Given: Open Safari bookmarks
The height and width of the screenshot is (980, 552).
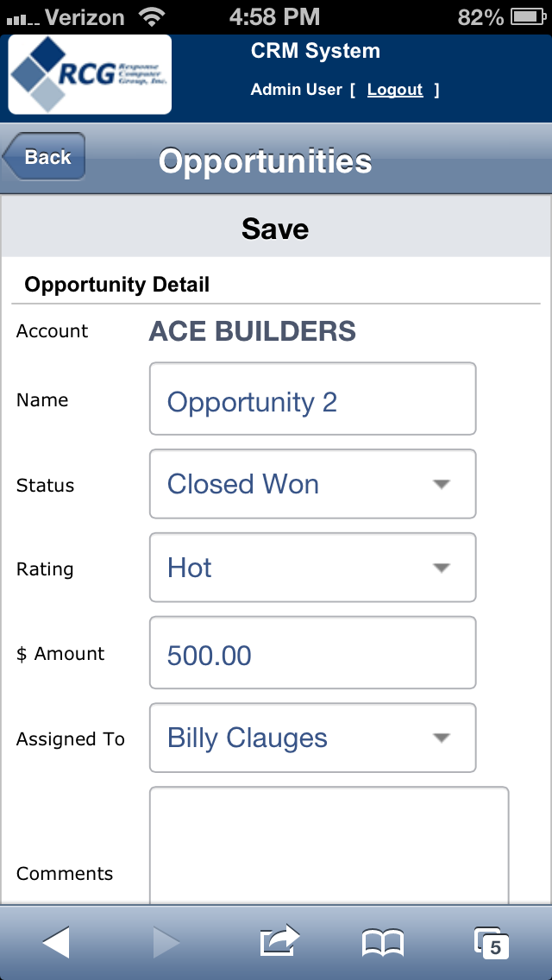Looking at the screenshot, I should (x=383, y=943).
